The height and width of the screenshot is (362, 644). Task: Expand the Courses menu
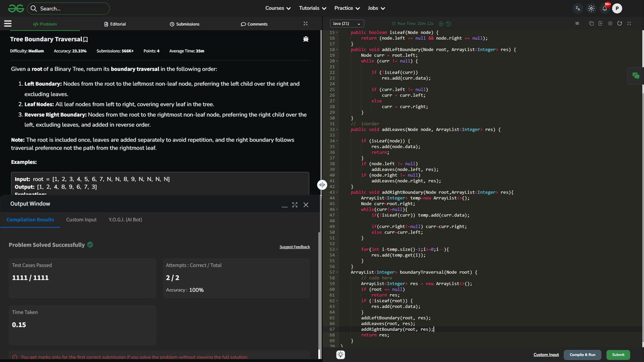click(278, 8)
